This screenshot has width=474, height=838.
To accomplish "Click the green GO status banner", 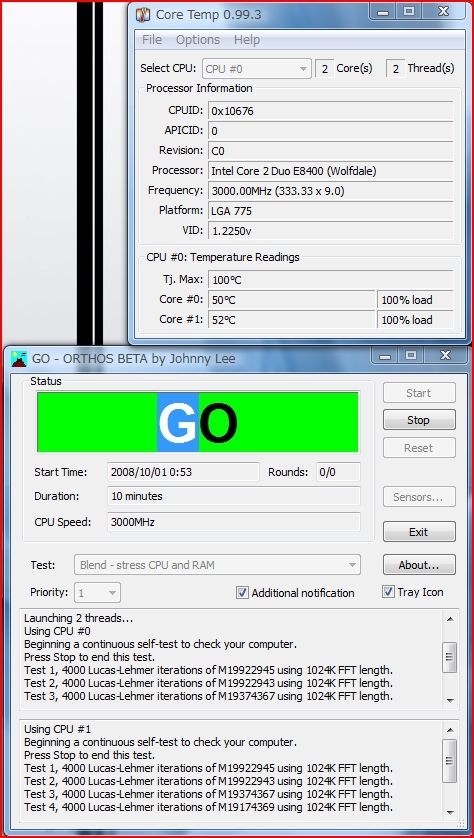I will click(198, 422).
